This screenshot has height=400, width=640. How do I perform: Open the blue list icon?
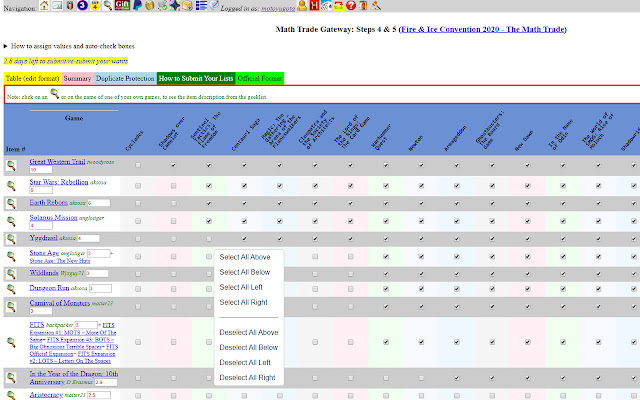click(201, 5)
